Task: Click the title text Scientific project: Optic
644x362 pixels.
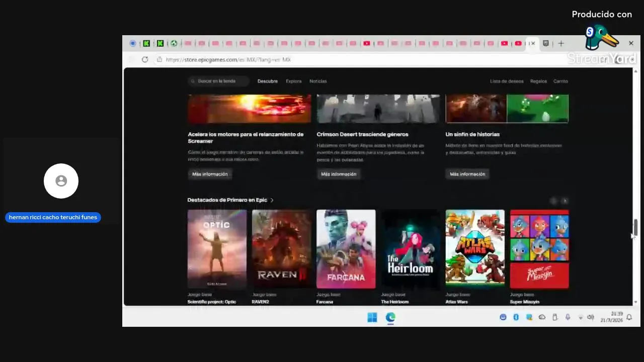Action: (212, 302)
